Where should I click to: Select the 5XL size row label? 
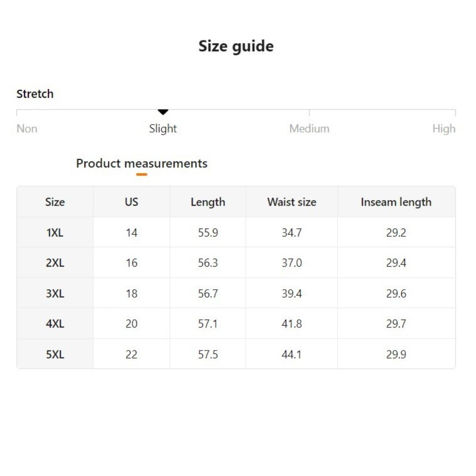click(x=55, y=354)
